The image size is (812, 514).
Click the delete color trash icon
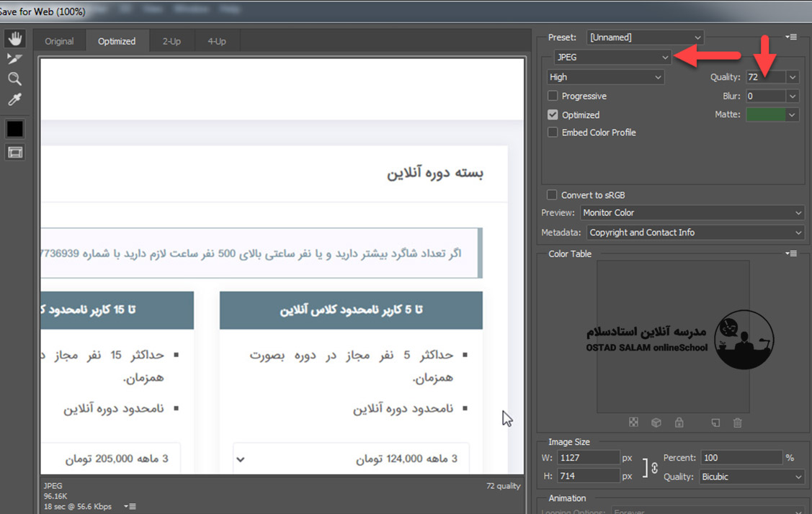[x=737, y=423]
